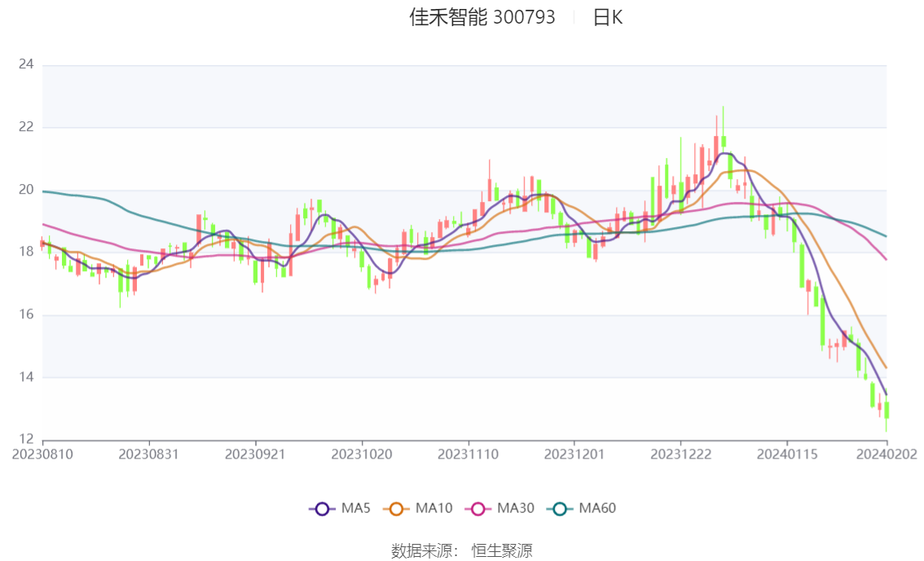
Task: Click the y-axis value 12
Action: (26, 439)
